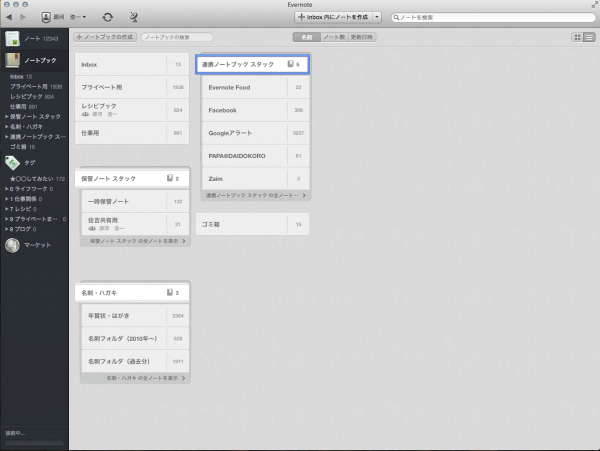Open the user account icon
The image size is (600, 451).
(x=46, y=17)
